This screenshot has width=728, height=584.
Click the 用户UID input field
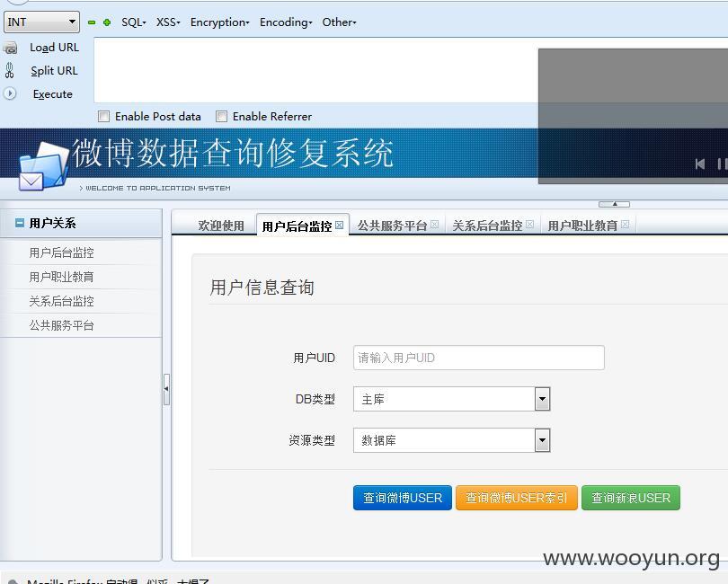click(x=479, y=358)
